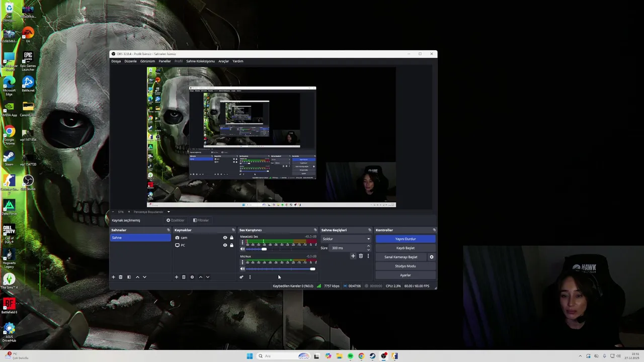Open advanced audio properties gears icon
The height and width of the screenshot is (362, 644).
(242, 277)
